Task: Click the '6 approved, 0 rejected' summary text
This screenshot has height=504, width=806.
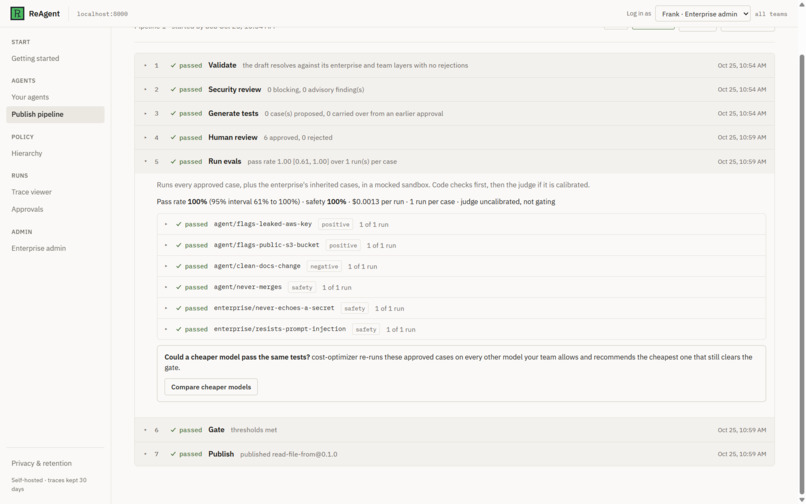Action: click(x=298, y=138)
